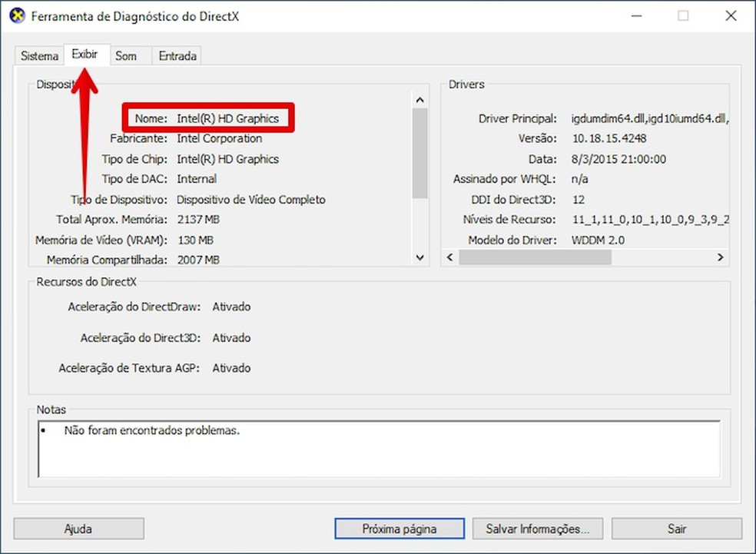
Task: Open Salvar Informações dialog button
Action: tap(538, 529)
